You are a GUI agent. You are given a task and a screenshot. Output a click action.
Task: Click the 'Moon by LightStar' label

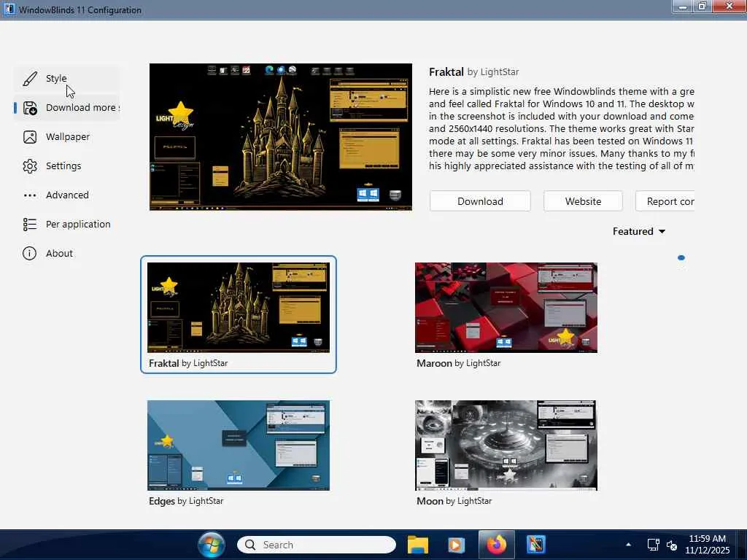pos(454,501)
